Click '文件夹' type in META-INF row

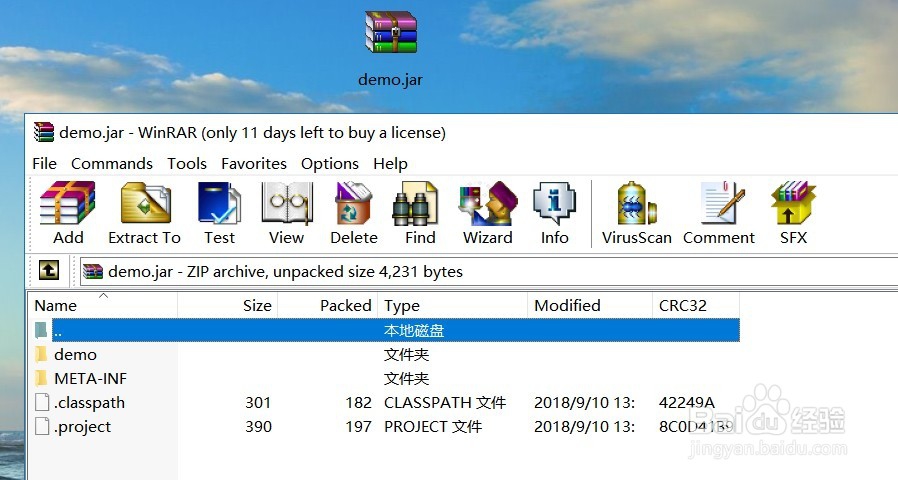[406, 379]
